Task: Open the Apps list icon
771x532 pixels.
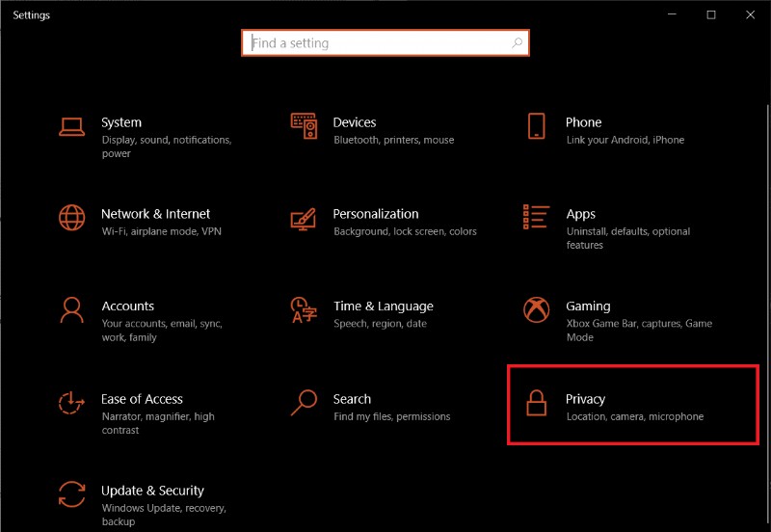Action: [x=536, y=217]
